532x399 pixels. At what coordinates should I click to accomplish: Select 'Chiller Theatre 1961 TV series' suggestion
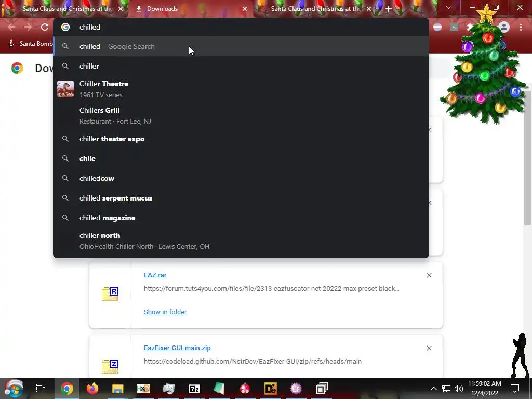[241, 89]
